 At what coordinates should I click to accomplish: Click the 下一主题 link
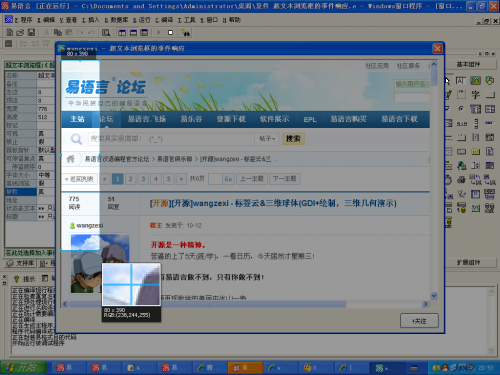(285, 179)
